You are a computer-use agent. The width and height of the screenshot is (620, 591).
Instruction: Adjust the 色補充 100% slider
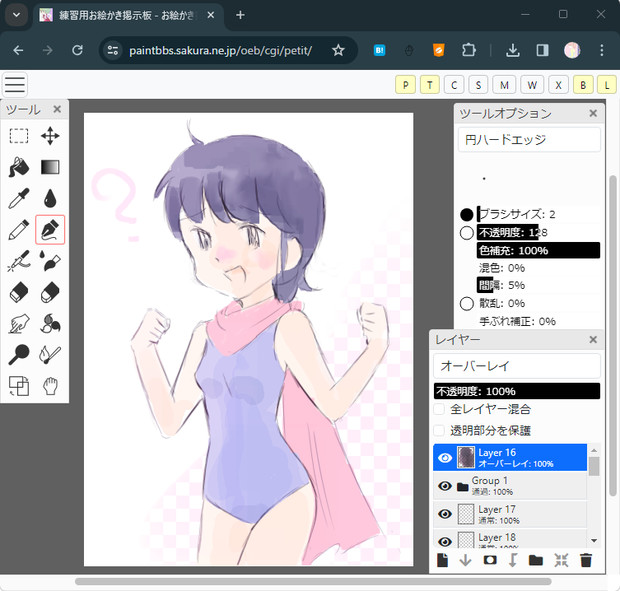(539, 250)
